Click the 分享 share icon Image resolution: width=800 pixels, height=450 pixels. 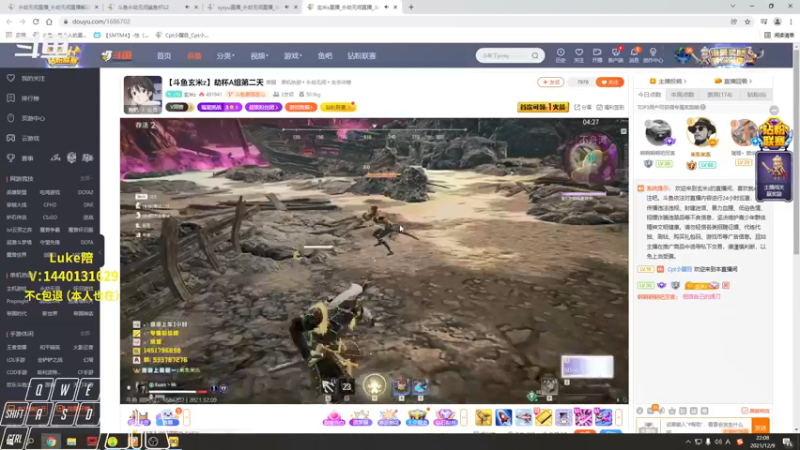coord(583,107)
